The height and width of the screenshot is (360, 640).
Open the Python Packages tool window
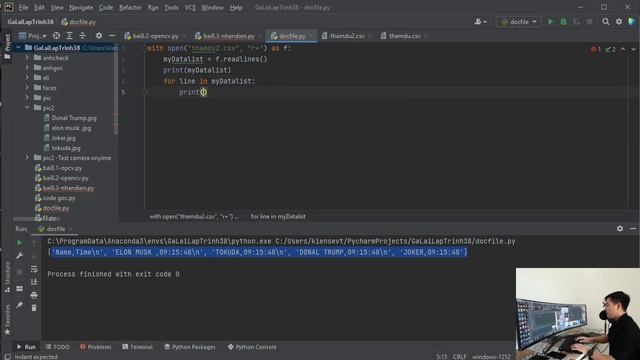(x=189, y=347)
